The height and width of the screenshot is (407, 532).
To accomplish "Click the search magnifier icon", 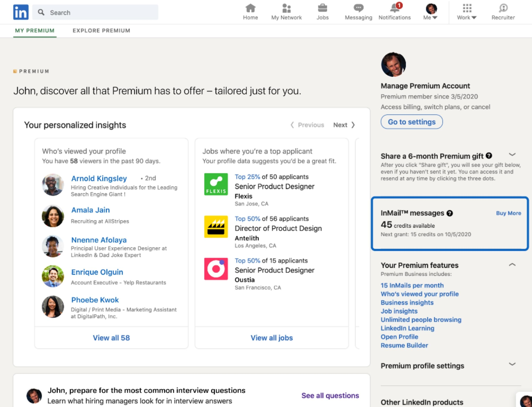I will tap(41, 12).
